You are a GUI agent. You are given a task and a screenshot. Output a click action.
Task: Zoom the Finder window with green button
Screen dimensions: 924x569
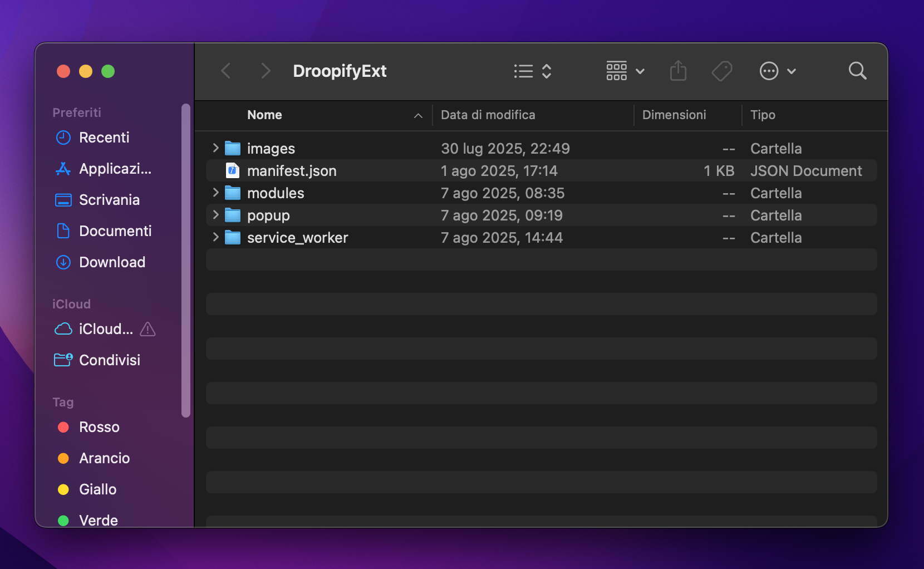[x=108, y=71]
